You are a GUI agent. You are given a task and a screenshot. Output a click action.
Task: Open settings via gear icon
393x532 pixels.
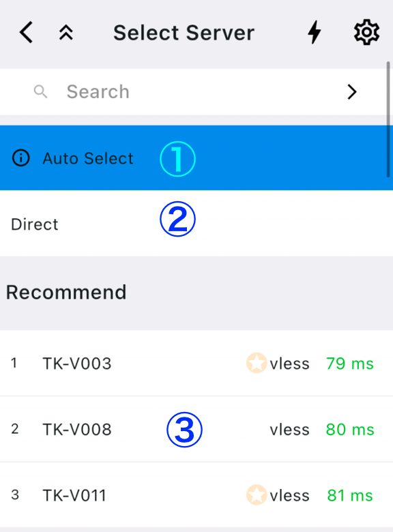(x=366, y=32)
